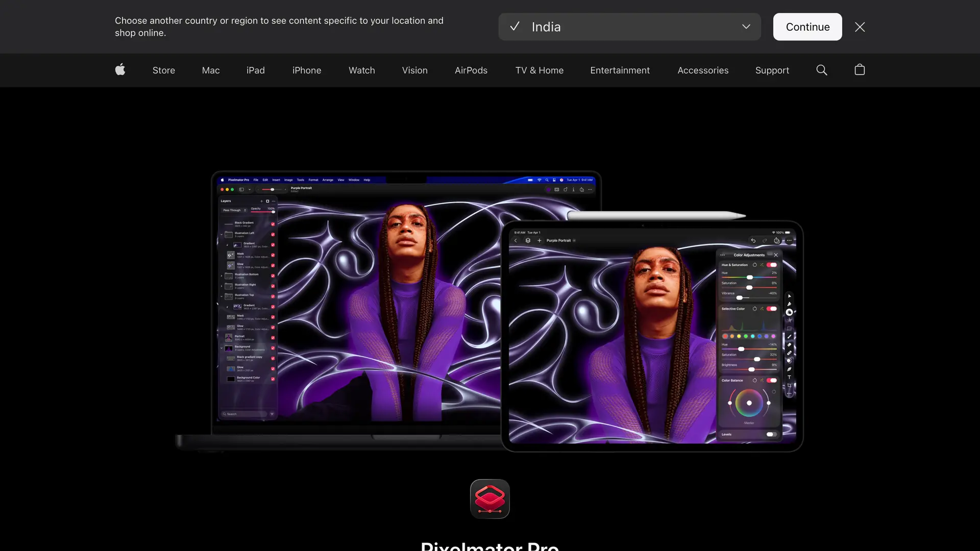980x551 pixels.
Task: Expand the Illustration Right layer group
Action: [222, 286]
